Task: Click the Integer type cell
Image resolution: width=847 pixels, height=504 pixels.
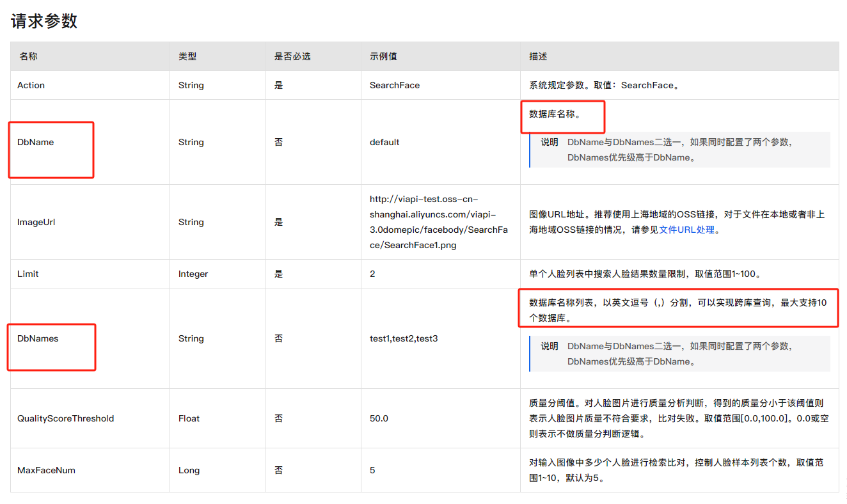Action: (193, 274)
